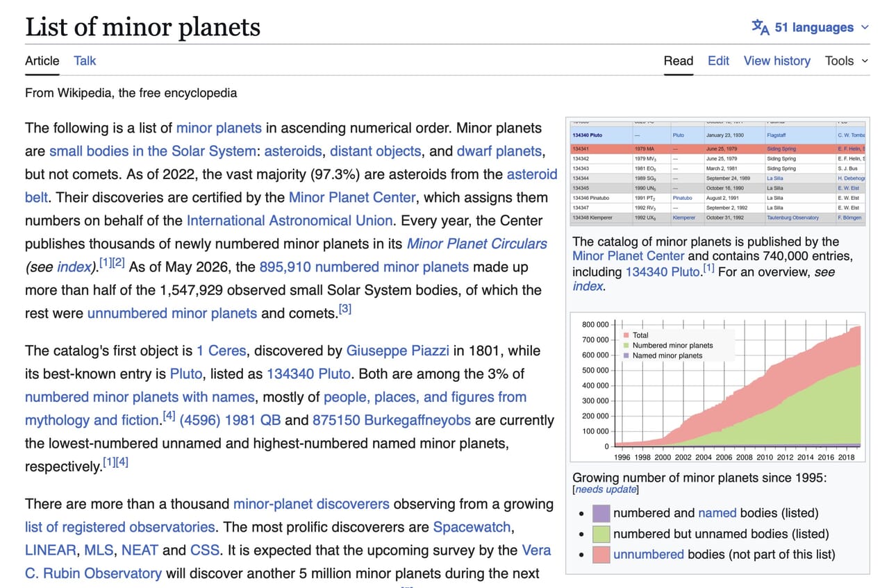Open small bodies in the Solar System link
The height and width of the screenshot is (588, 889).
click(x=152, y=151)
